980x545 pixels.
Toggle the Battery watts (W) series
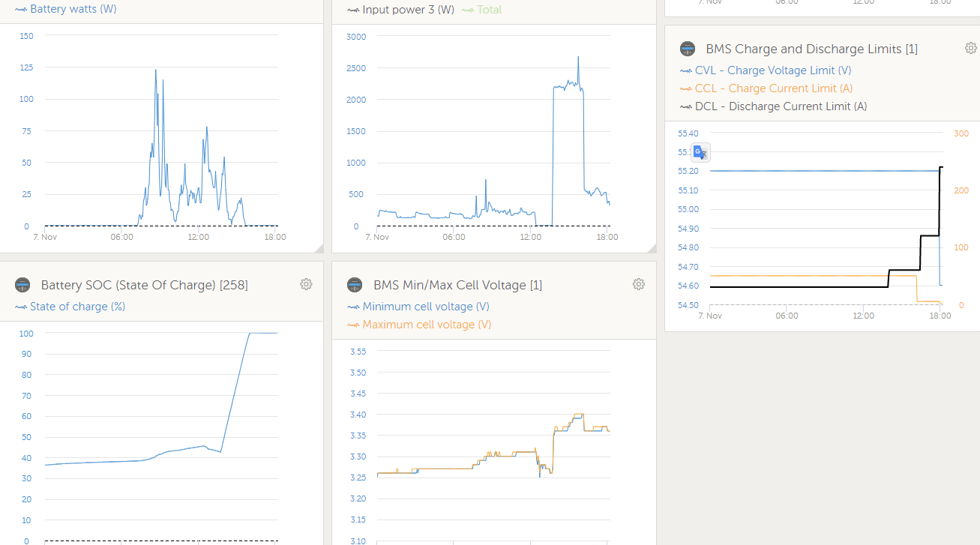pos(73,10)
